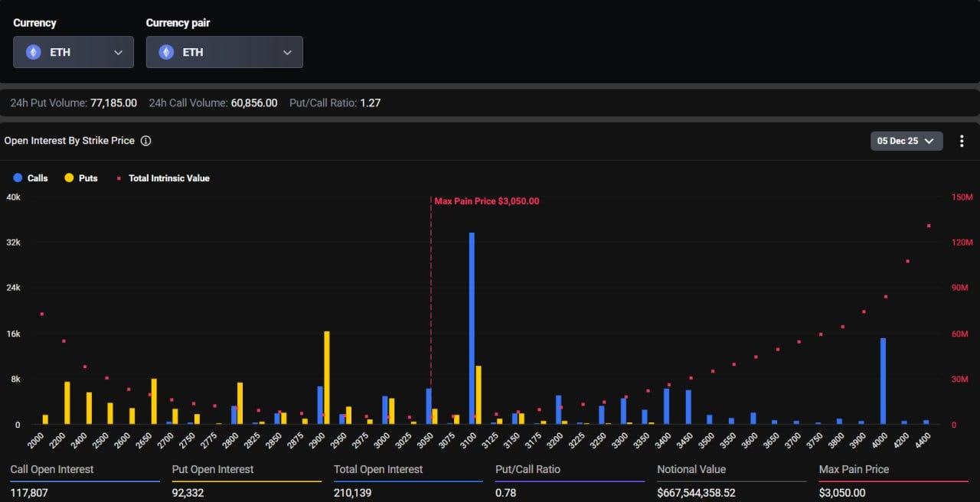Click the blue call bar at 4000 strike

(883, 381)
